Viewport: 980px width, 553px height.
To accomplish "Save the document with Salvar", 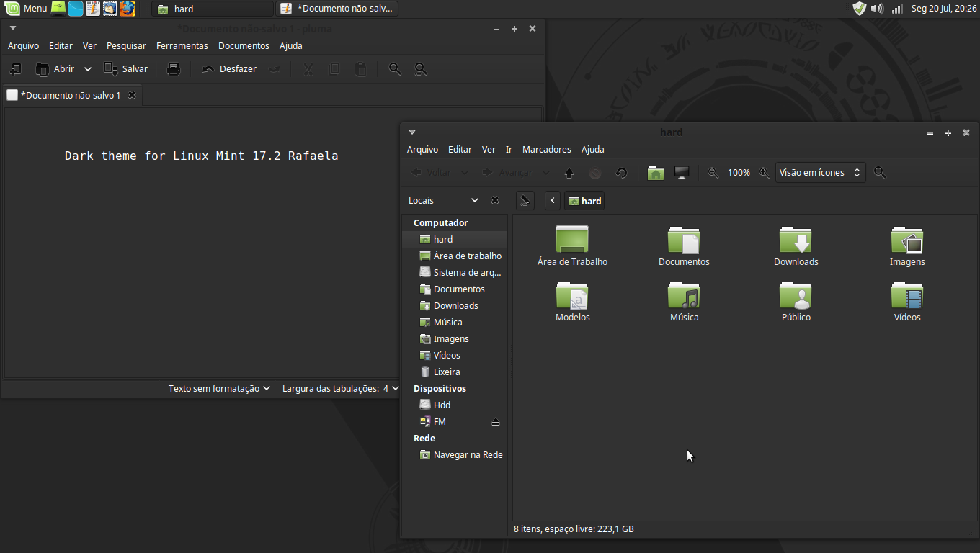I will (x=126, y=69).
